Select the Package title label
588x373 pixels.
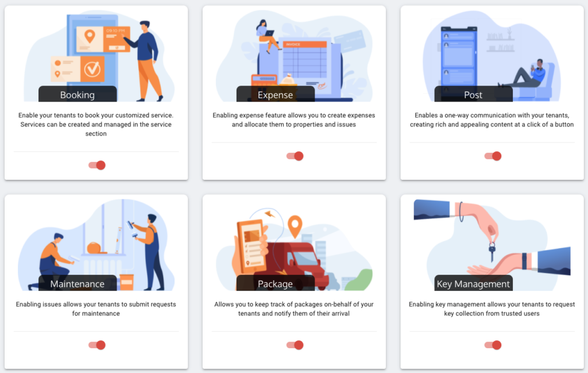coord(275,284)
